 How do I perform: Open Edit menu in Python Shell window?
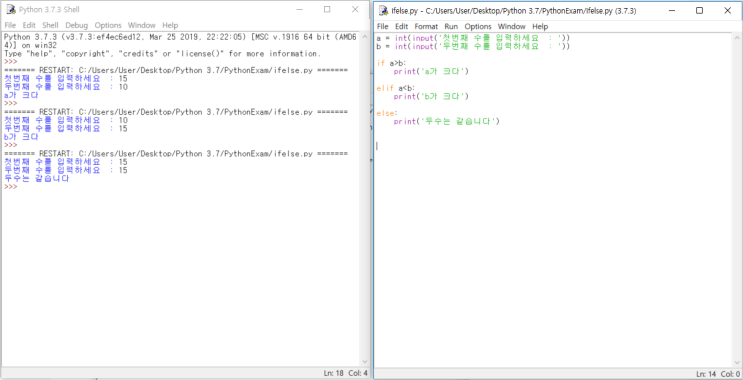[29, 25]
